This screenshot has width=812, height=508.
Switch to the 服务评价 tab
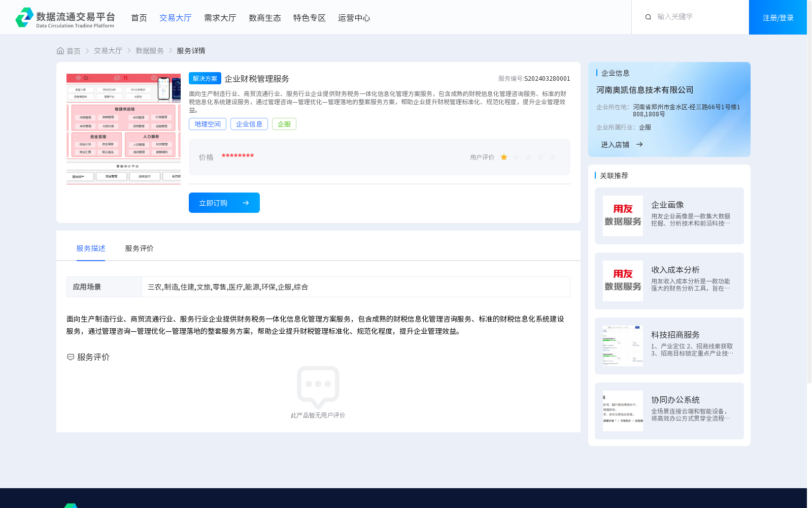140,248
